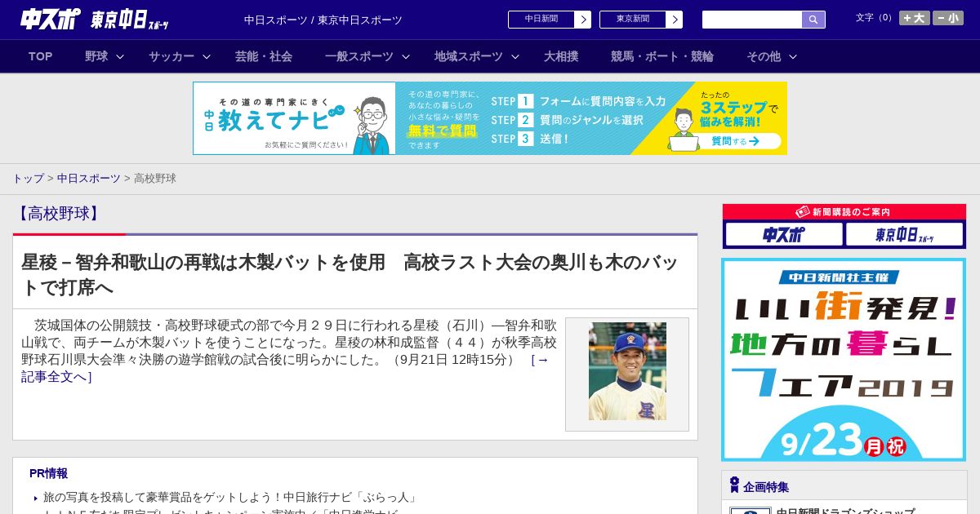Screen dimensions: 980x514
Task: Expand the 野球 dropdown chevron
Action: click(x=120, y=56)
